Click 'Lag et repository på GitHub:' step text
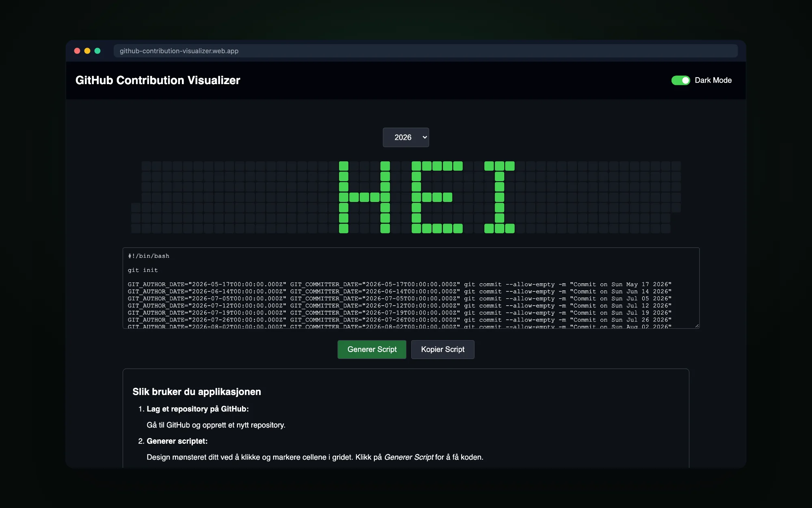Image resolution: width=812 pixels, height=508 pixels. click(x=197, y=409)
